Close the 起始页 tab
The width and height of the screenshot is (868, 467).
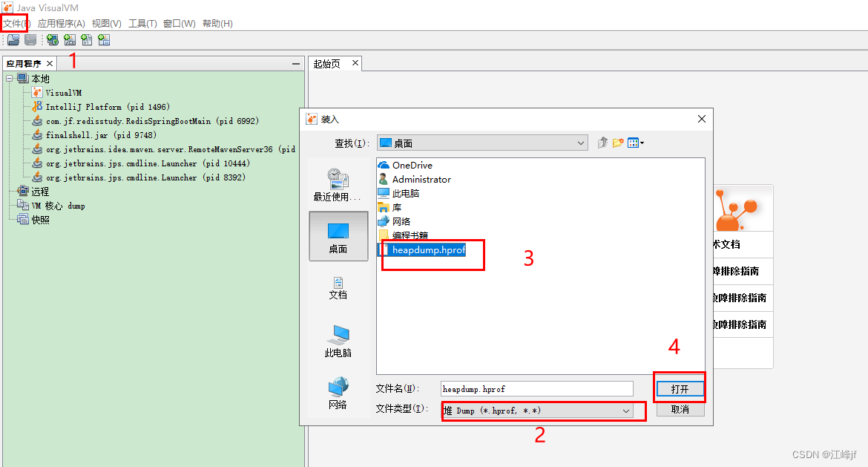(x=355, y=63)
